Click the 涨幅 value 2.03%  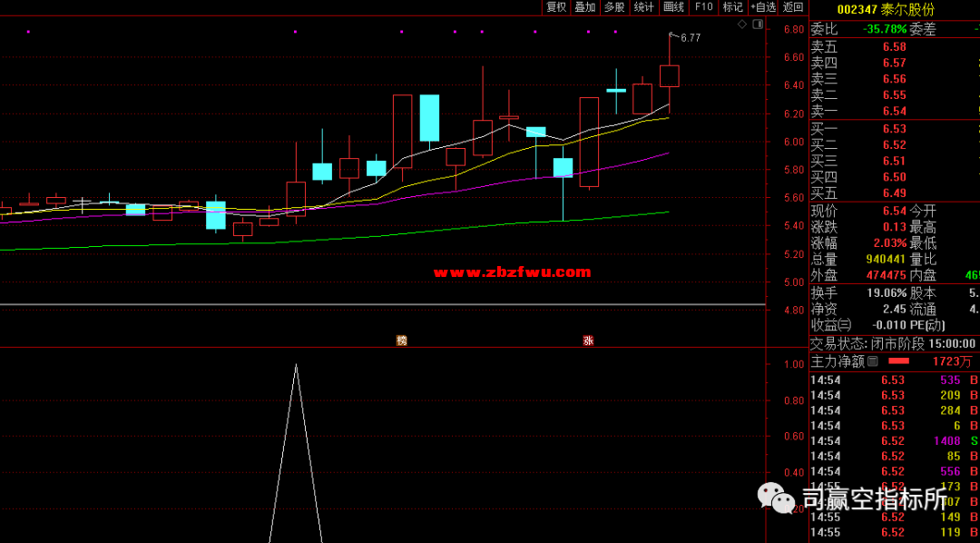pyautogui.click(x=889, y=243)
